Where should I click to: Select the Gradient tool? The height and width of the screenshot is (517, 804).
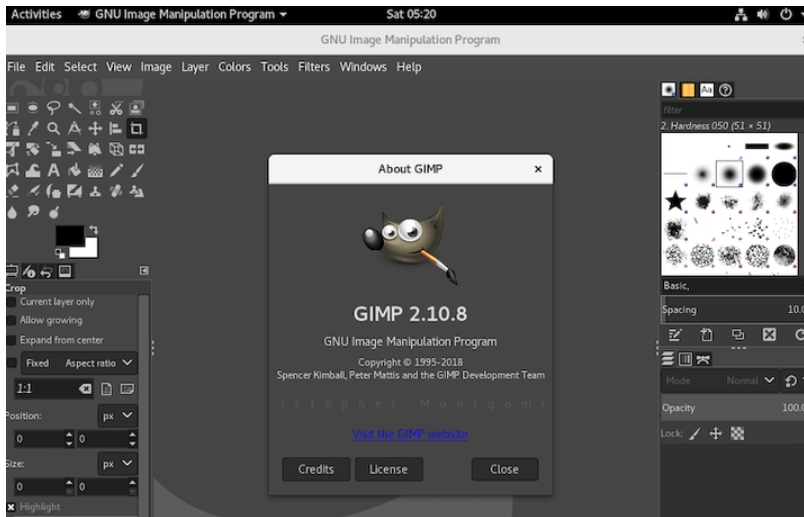tap(95, 170)
